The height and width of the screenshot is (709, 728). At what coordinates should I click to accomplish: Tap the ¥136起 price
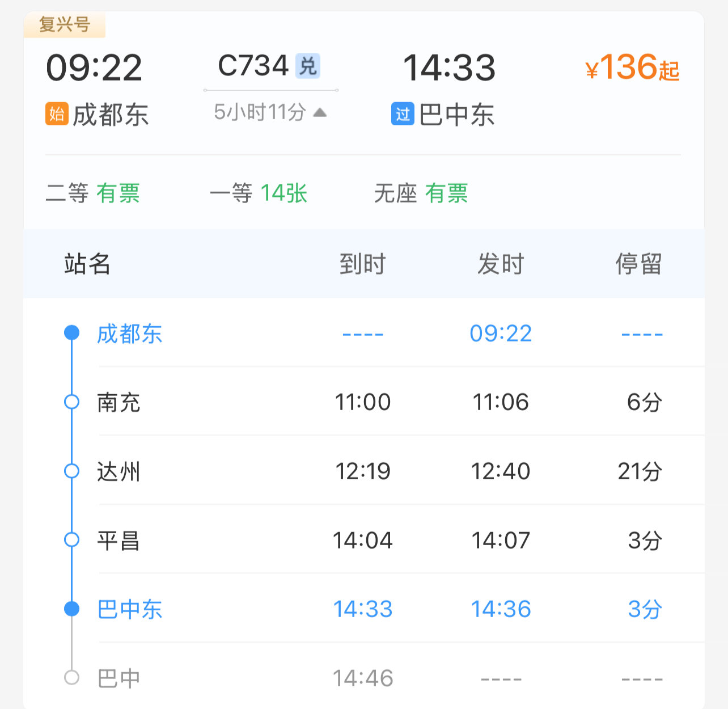(x=632, y=68)
